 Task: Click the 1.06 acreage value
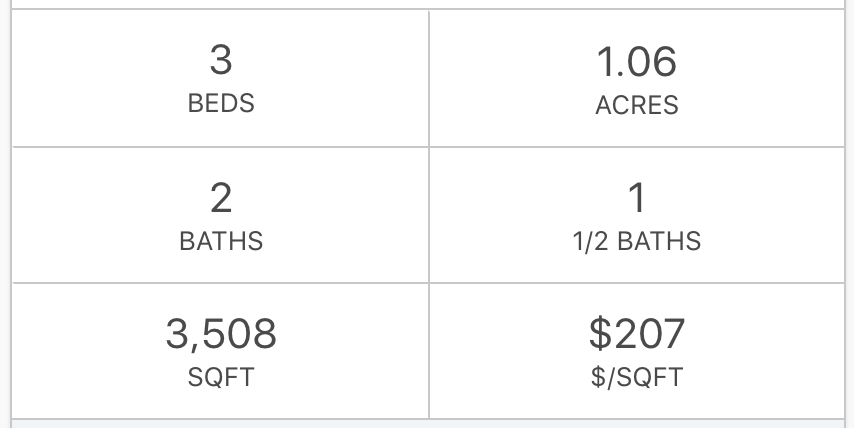(637, 62)
